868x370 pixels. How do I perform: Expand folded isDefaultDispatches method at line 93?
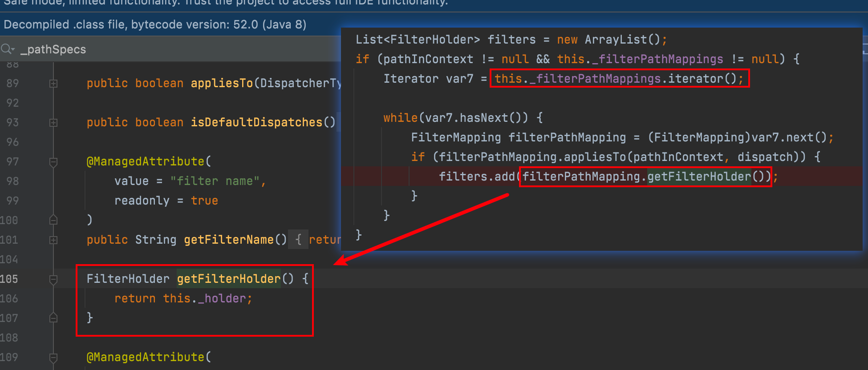pos(53,123)
